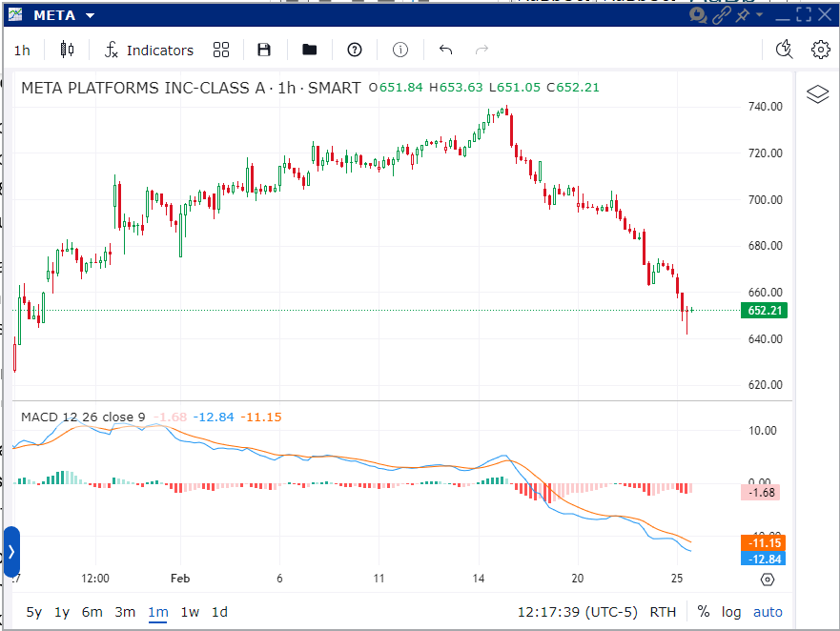Open the candlestick chart style menu
Screen dimensions: 840x631
point(67,50)
